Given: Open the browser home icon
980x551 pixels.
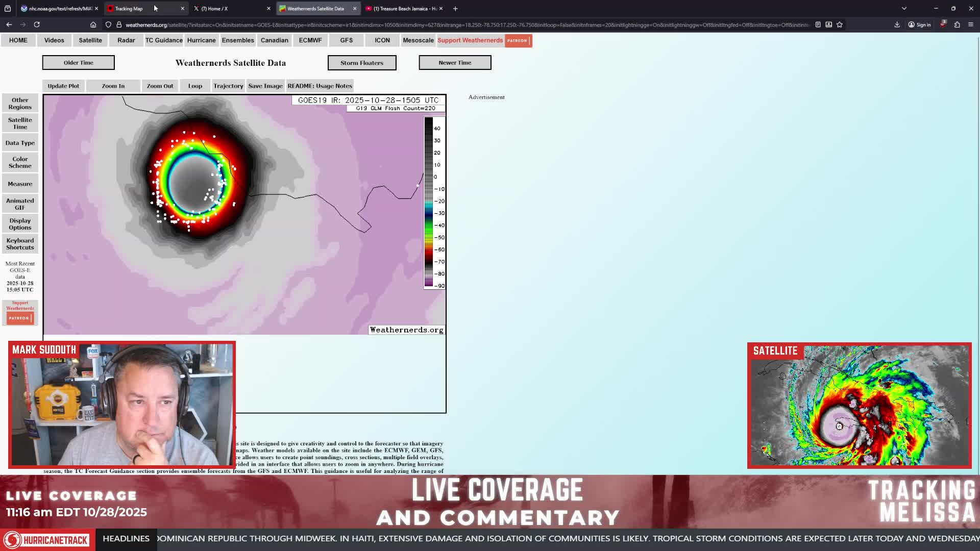Looking at the screenshot, I should (x=93, y=24).
